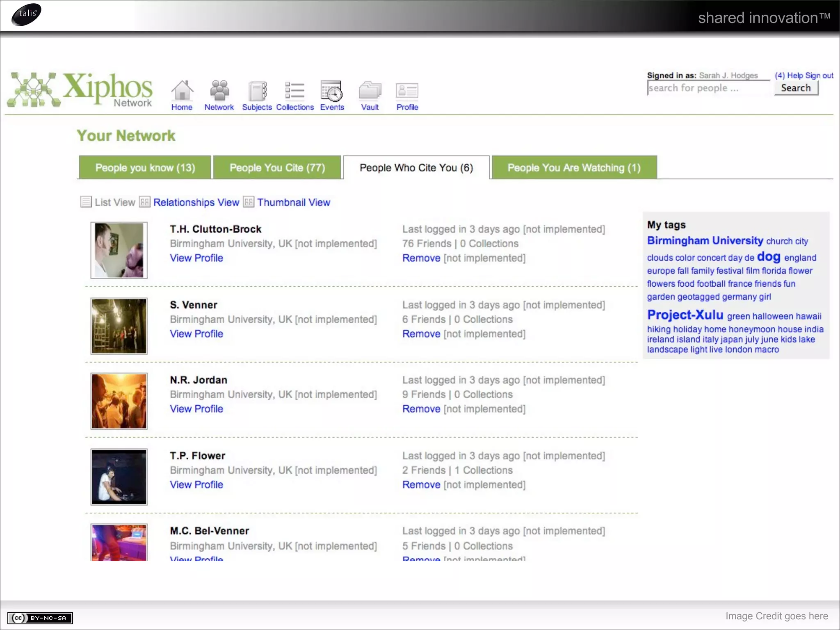
Task: Switch to Relationships View
Action: (196, 202)
